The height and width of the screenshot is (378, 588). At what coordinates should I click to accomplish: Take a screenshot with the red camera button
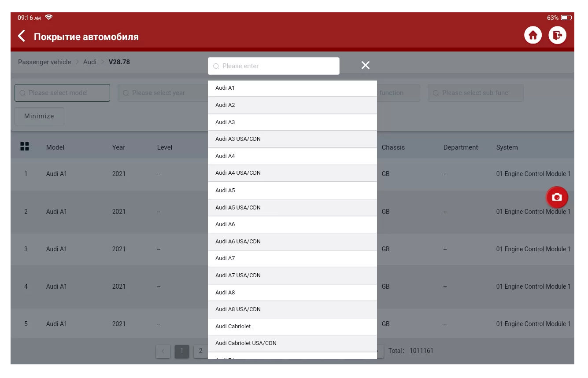tap(557, 197)
